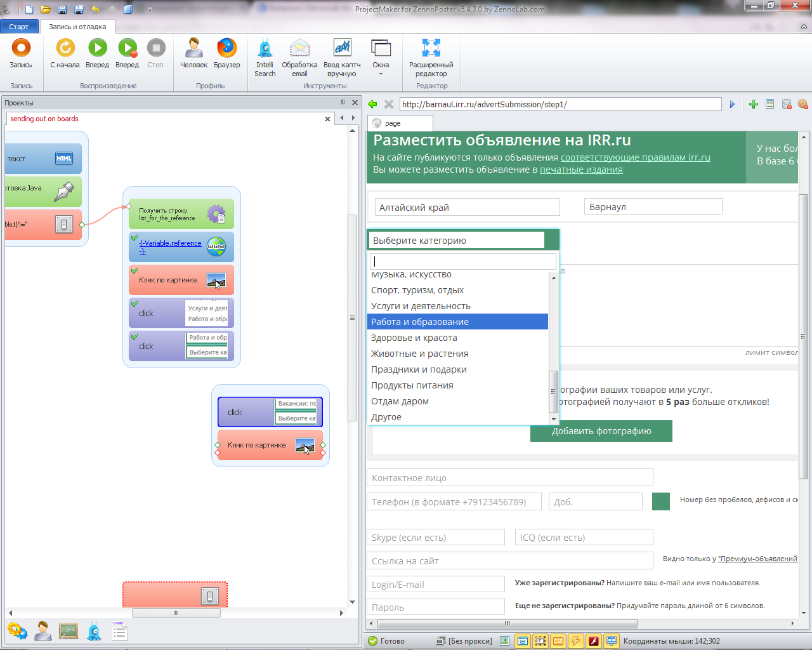Start recording with the Запись button
Viewport: 812px width, 650px height.
pos(21,53)
